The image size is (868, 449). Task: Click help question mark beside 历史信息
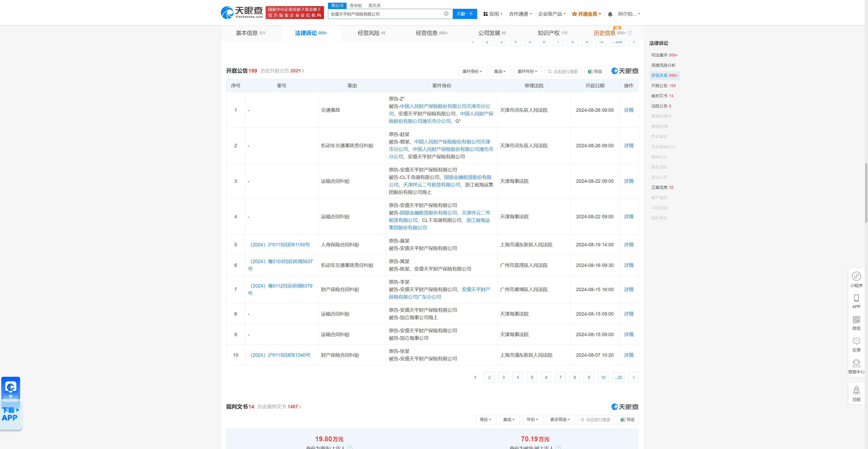630,33
